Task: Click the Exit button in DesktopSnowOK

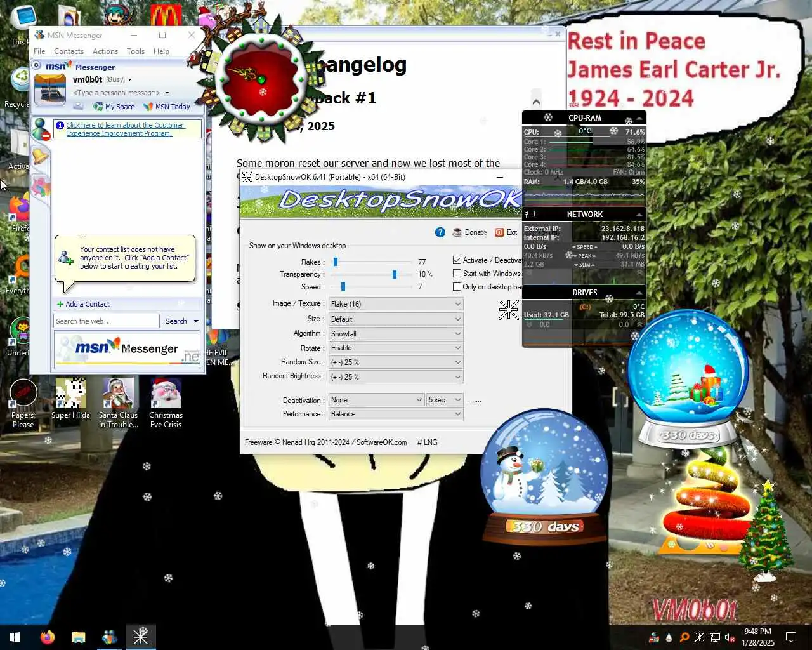Action: coord(506,232)
